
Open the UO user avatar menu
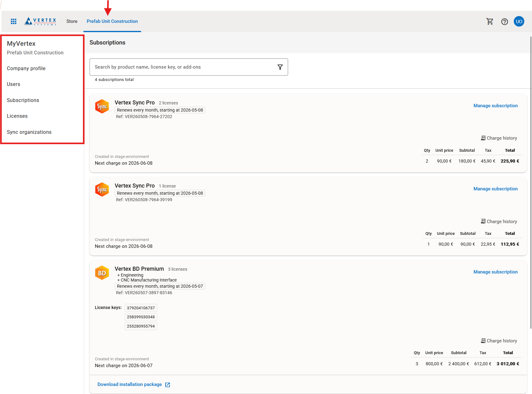(519, 21)
